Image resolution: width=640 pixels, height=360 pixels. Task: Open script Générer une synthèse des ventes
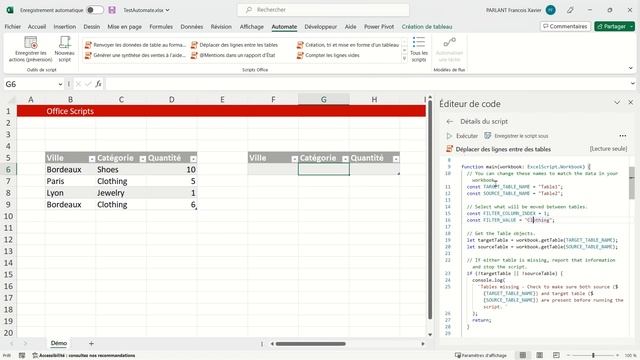pos(135,55)
